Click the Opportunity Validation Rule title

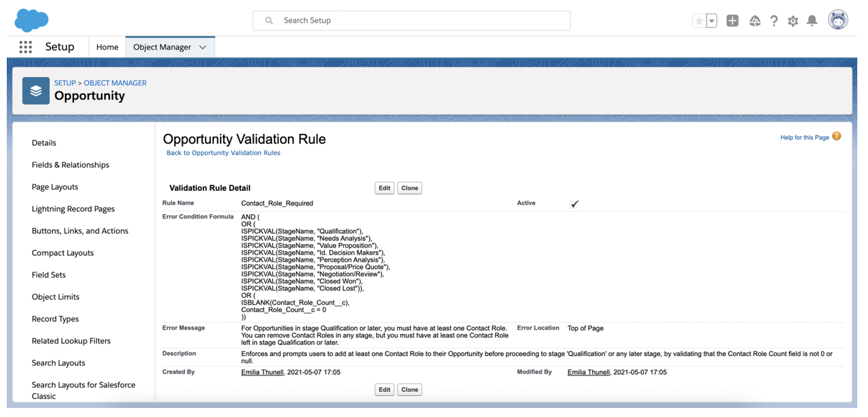tap(244, 139)
